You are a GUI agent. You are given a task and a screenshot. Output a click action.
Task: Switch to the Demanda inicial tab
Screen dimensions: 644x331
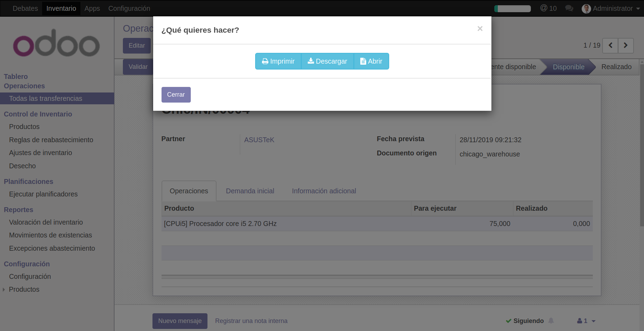click(x=250, y=191)
